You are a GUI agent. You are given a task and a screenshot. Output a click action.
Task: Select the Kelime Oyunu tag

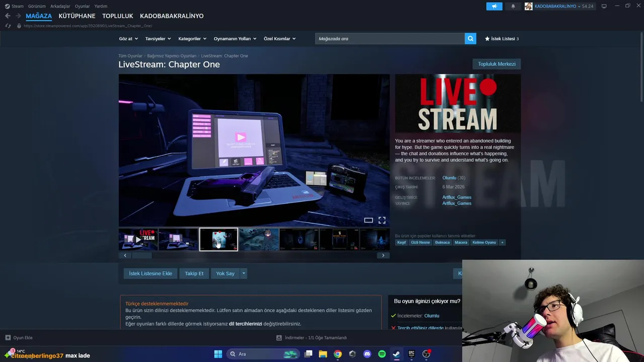(484, 242)
